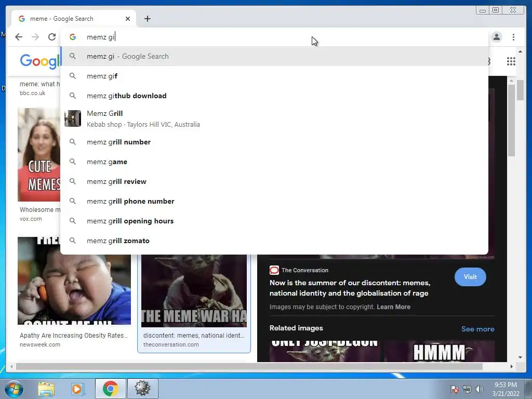
Task: Click horizontal scrollbar left arrow
Action: pyautogui.click(x=11, y=366)
